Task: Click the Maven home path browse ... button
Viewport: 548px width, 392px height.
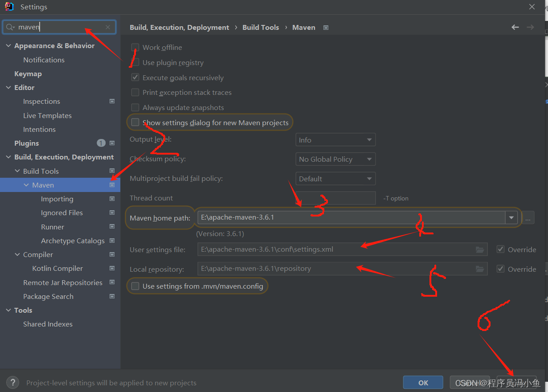Action: tap(528, 218)
